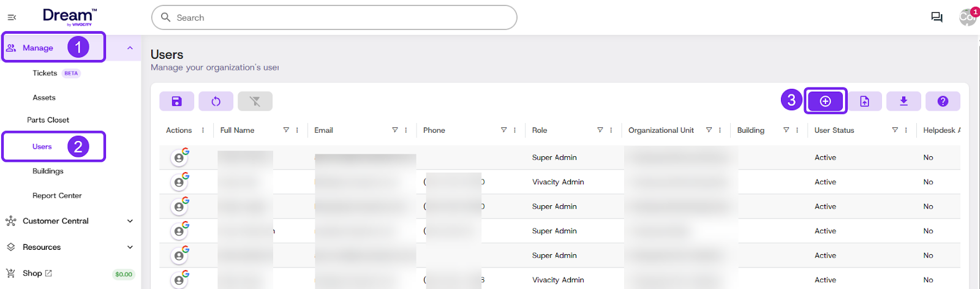980x289 pixels.
Task: Open the user profile avatar
Action: [968, 17]
